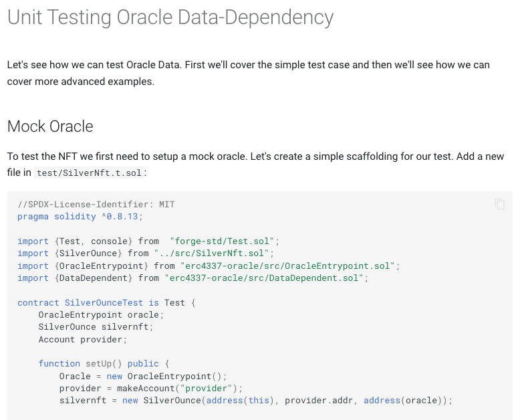Click the "function setUp() public" line
This screenshot has height=420, width=520.
click(99, 364)
